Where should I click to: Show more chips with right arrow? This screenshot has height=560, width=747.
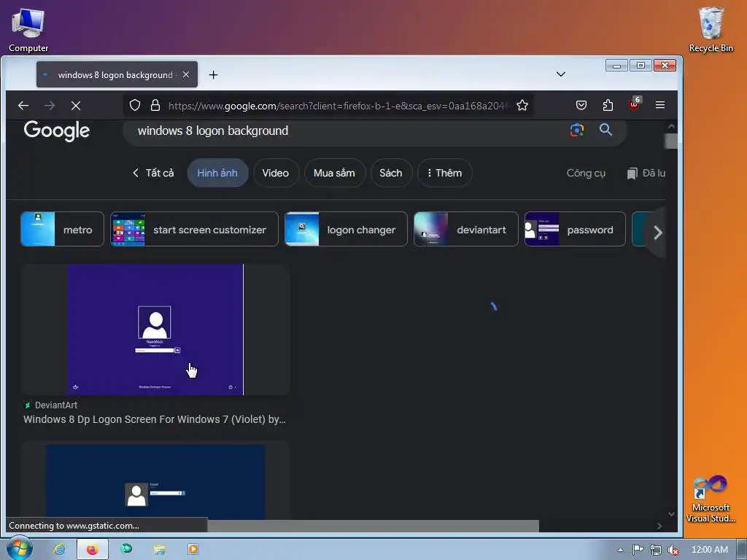(x=658, y=233)
